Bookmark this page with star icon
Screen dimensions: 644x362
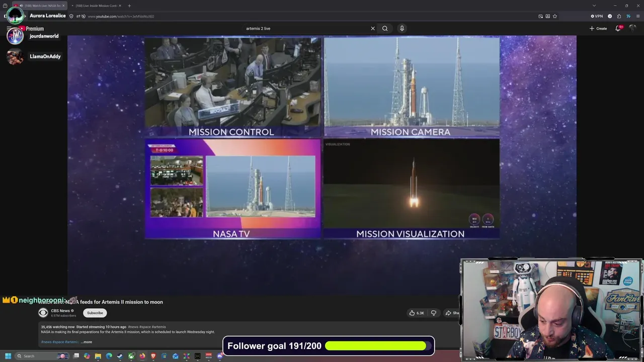point(555,16)
